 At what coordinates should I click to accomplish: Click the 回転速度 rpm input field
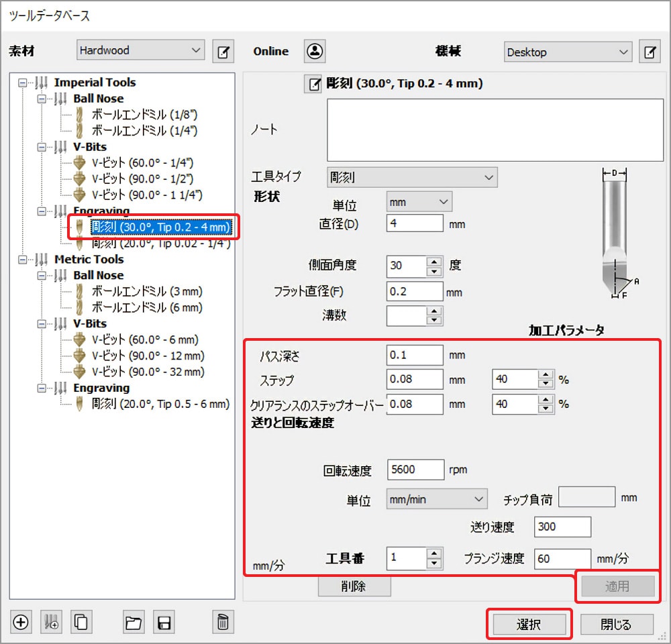pos(415,470)
